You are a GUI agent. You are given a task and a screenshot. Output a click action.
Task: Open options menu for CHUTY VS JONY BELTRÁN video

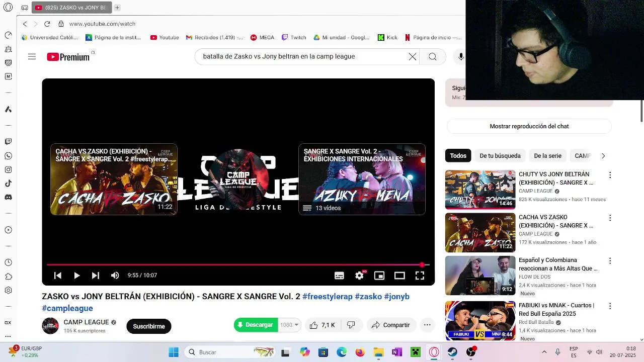point(610,175)
